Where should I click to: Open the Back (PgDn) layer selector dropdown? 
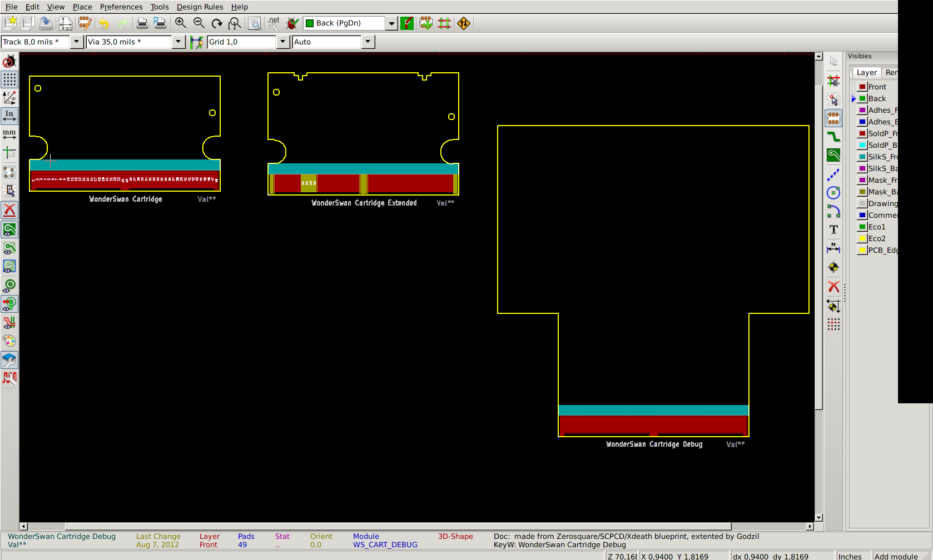pyautogui.click(x=391, y=23)
